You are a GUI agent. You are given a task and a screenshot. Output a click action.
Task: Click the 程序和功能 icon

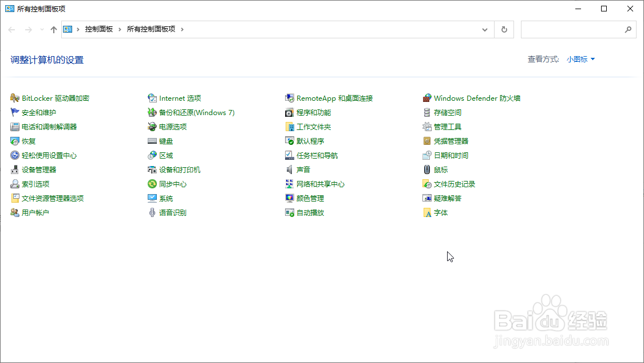(x=290, y=113)
